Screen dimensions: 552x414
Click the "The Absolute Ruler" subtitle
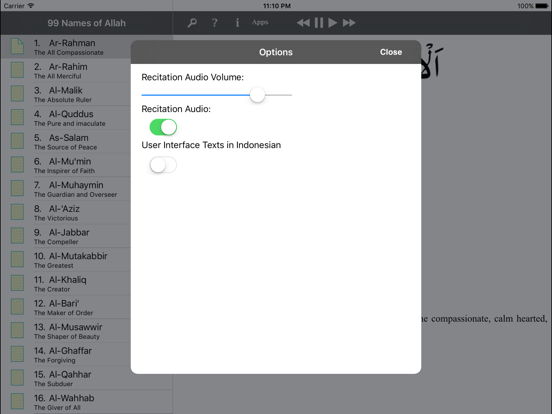click(x=63, y=100)
